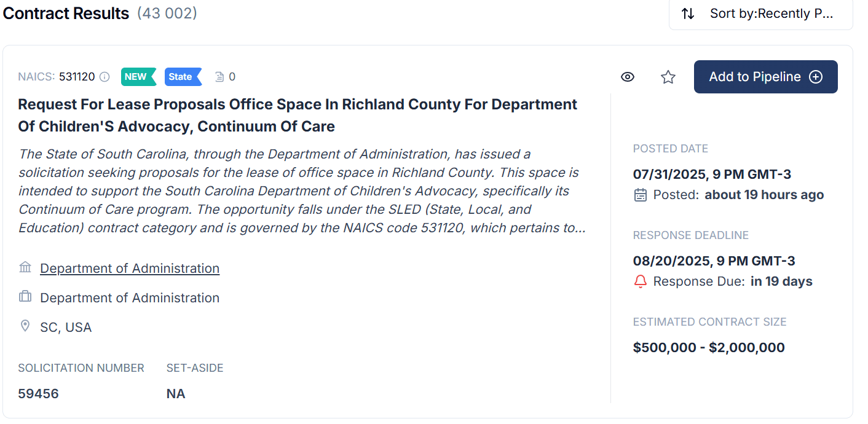Toggle the eye watch icon on the contract card
The width and height of the screenshot is (868, 424).
tap(628, 76)
